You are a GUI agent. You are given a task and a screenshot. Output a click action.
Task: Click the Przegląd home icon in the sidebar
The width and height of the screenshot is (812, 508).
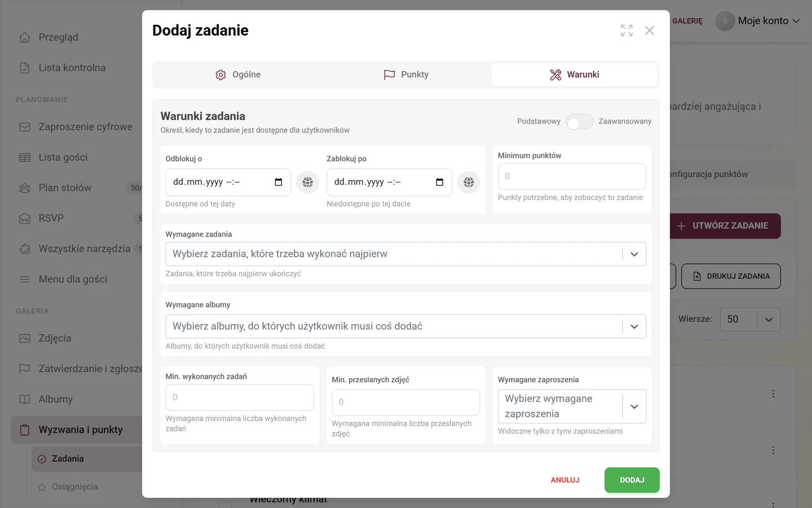(x=25, y=37)
